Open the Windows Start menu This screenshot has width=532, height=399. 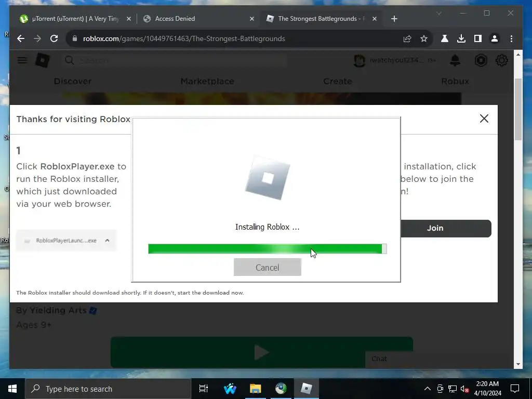[12, 389]
